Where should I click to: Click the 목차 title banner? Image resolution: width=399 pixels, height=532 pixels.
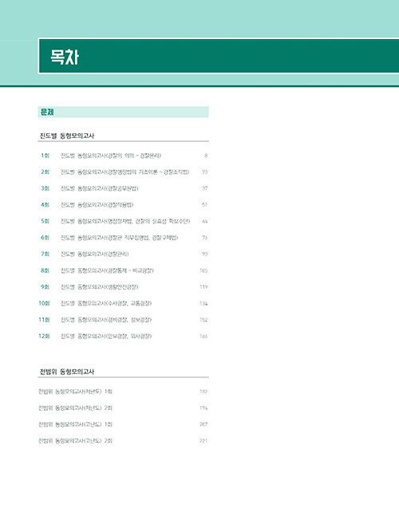pos(219,56)
